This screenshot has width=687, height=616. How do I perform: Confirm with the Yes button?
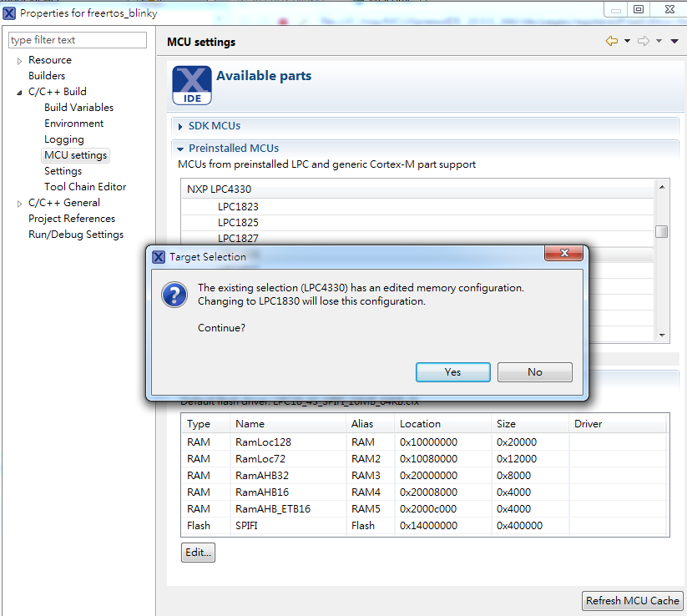(x=453, y=372)
